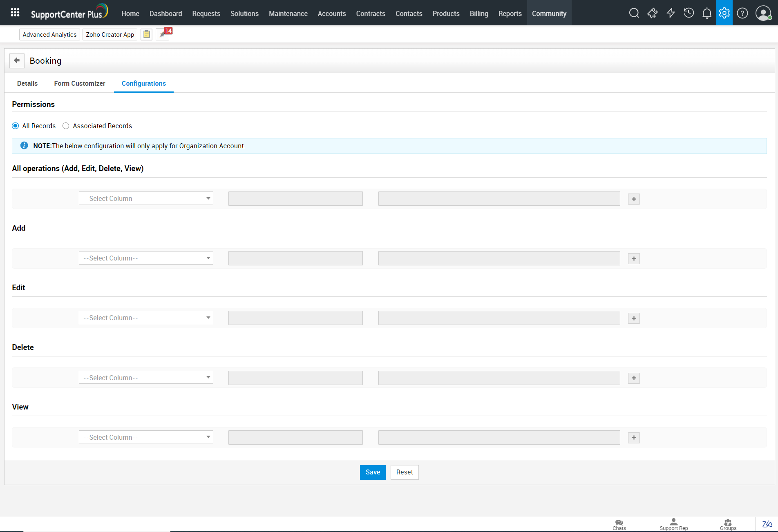Open the admin settings gear icon
Viewport: 778px width, 532px height.
click(x=724, y=13)
